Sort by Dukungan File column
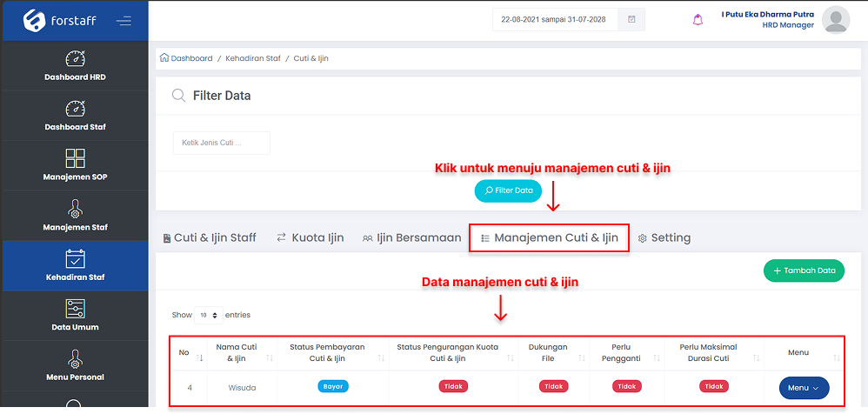Image resolution: width=868 pixels, height=414 pixels. coord(554,353)
